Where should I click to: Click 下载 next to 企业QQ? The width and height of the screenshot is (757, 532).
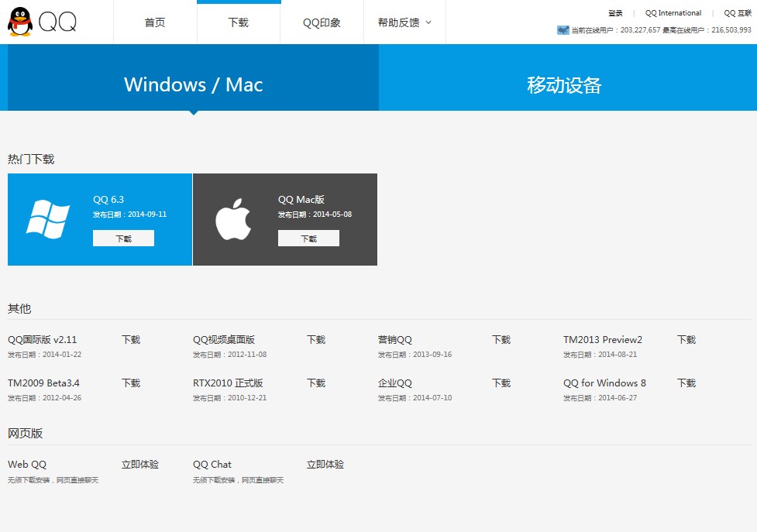(x=501, y=383)
